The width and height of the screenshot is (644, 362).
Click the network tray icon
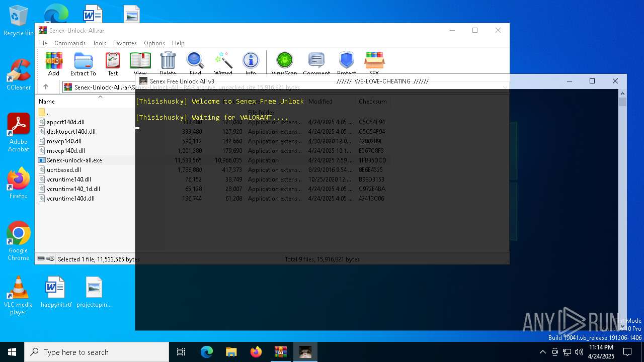[567, 352]
